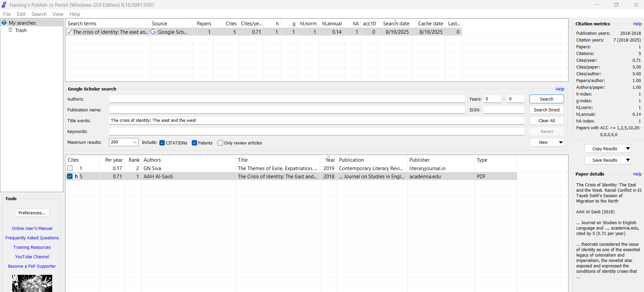Open the New search dropdown arrow

coord(561,142)
